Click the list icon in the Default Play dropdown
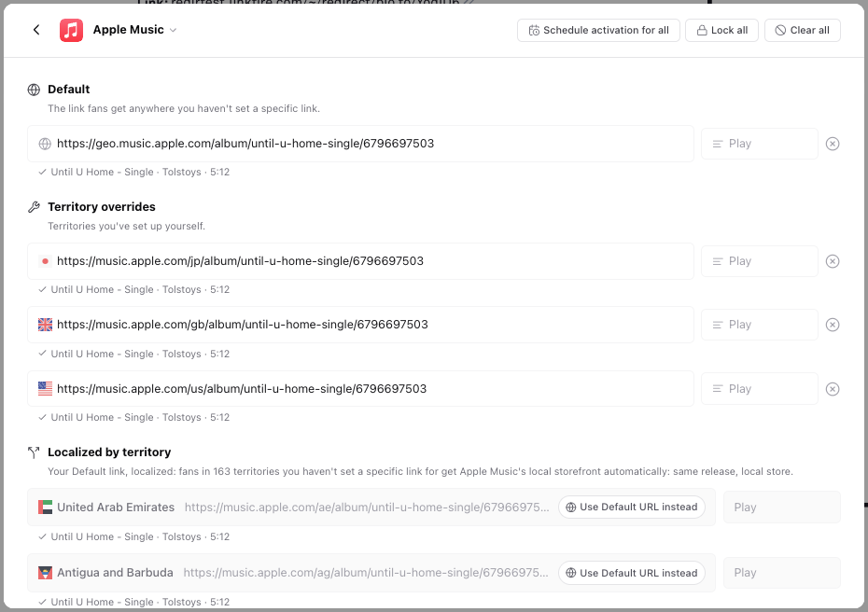 point(718,144)
